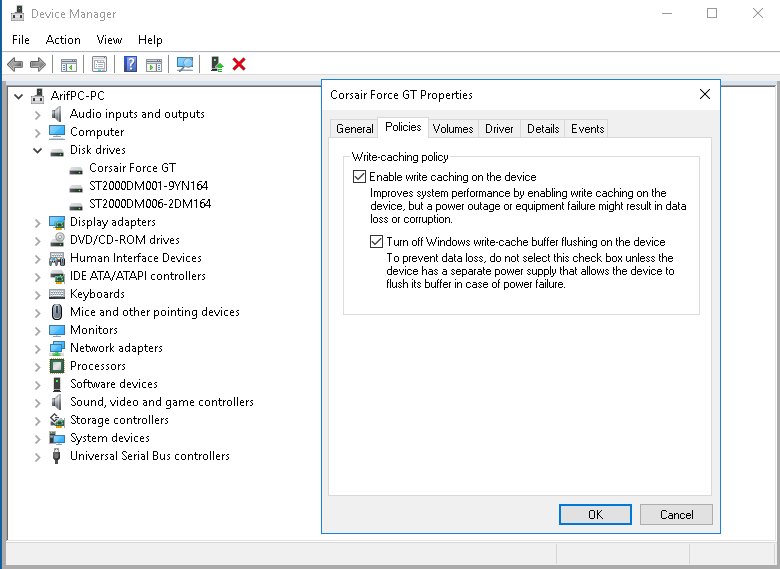This screenshot has width=780, height=569.
Task: Switch to the General tab
Action: [355, 129]
